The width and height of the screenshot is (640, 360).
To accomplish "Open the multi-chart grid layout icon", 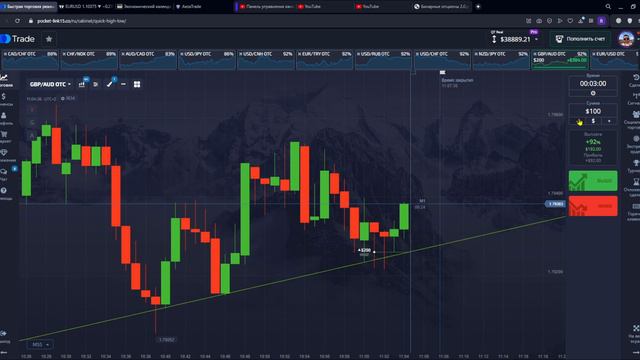I will pos(137,84).
